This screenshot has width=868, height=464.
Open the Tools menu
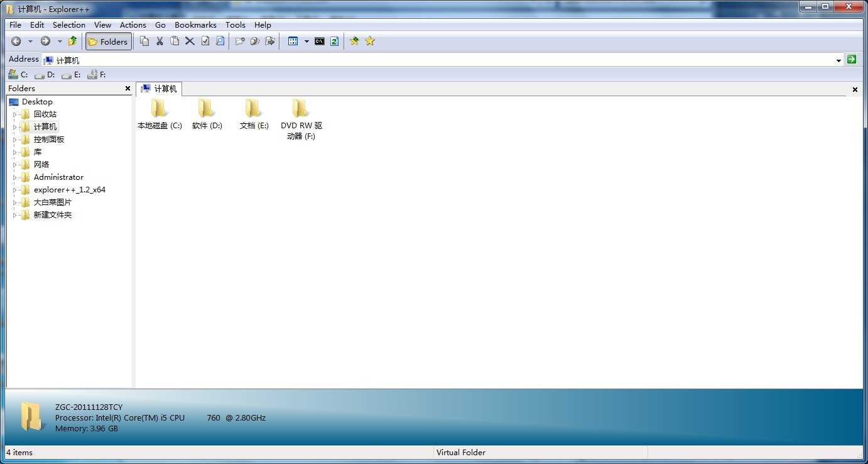[236, 25]
